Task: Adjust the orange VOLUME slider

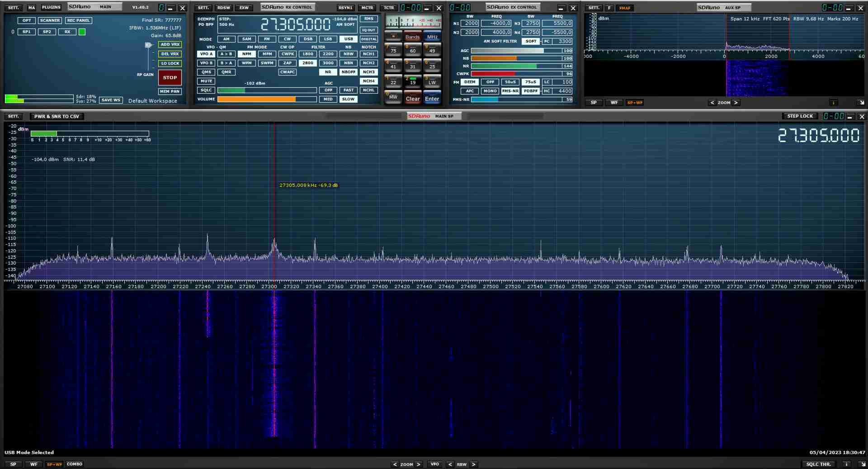Action: [267, 99]
